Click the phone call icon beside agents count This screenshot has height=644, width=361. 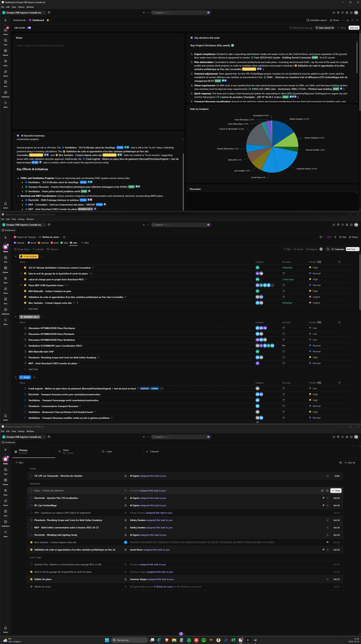point(321,237)
